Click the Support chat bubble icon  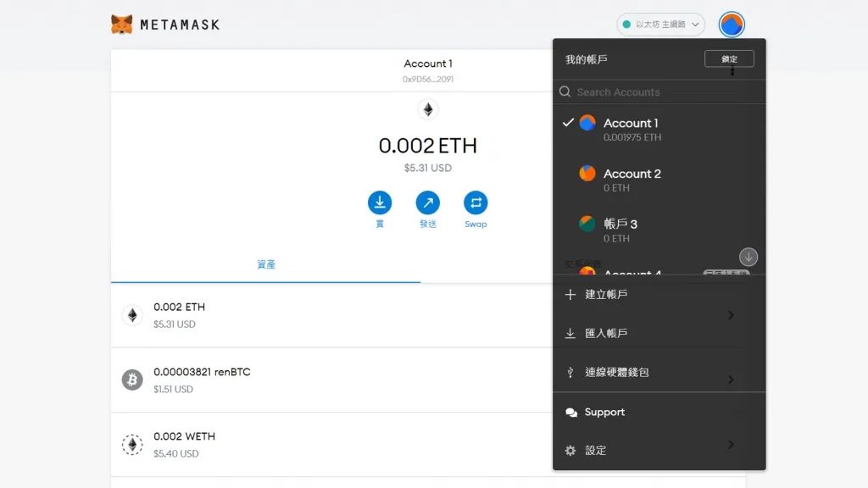pos(571,413)
